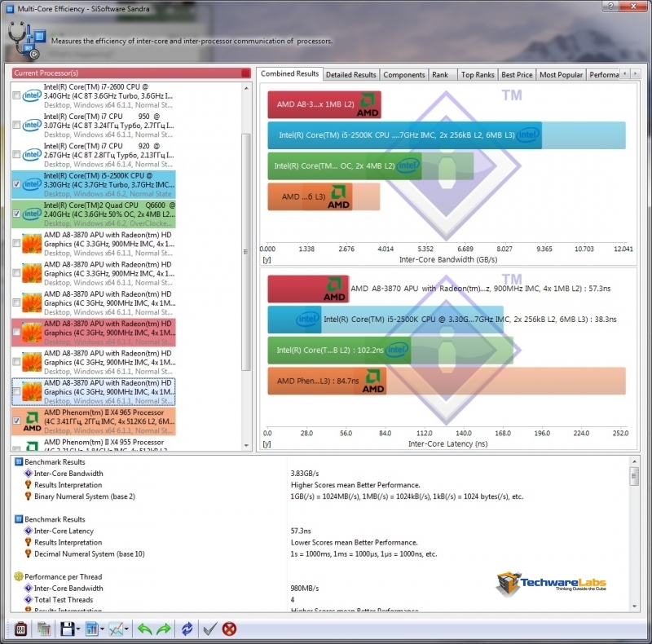Uncheck the Core 2 Quad Q6600 checkbox
Screen dimensions: 652x644
16,214
